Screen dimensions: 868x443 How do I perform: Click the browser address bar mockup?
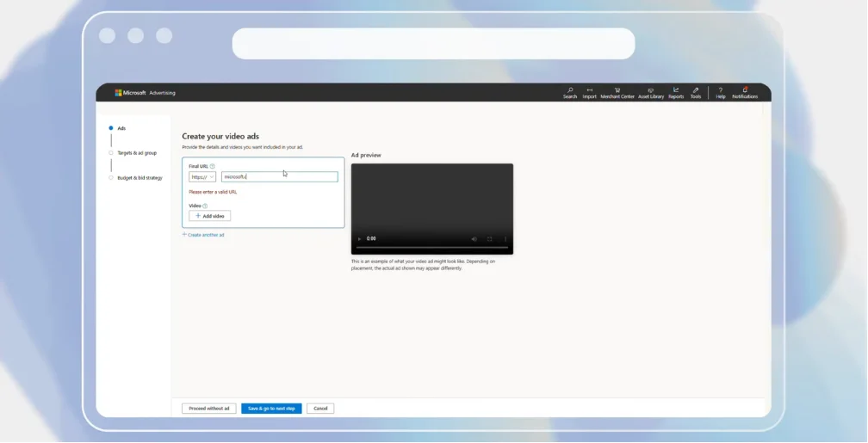coord(433,44)
